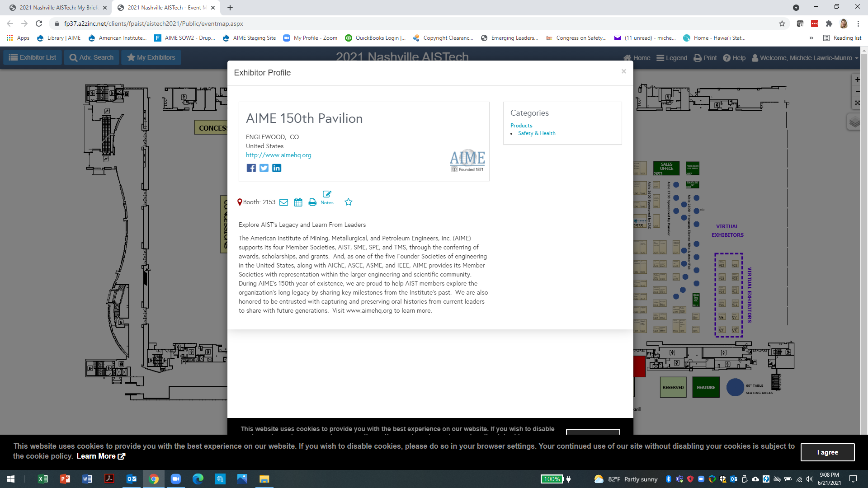This screenshot has height=488, width=868.
Task: Zoom in the floor map
Action: [857, 80]
